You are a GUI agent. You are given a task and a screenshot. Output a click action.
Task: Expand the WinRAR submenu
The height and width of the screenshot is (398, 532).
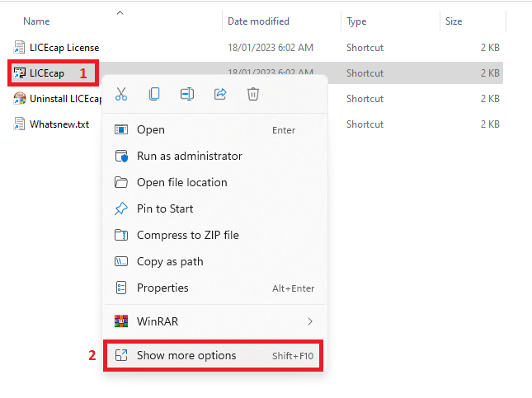coord(215,321)
